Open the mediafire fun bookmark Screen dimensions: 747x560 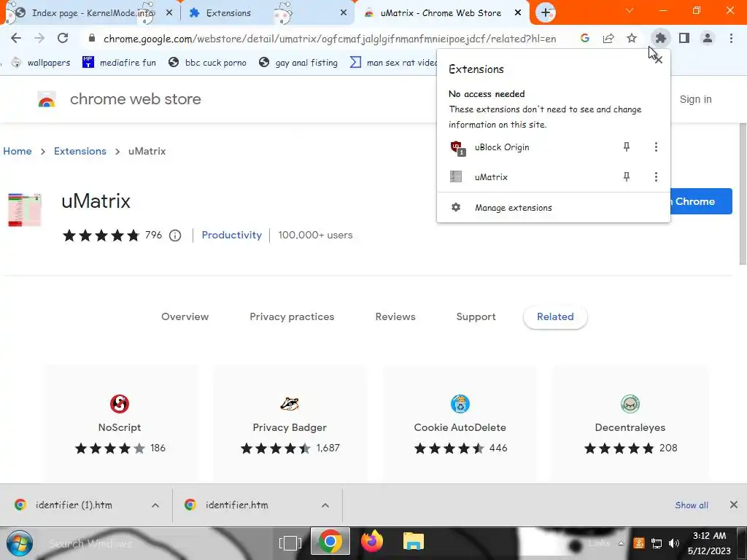click(119, 63)
